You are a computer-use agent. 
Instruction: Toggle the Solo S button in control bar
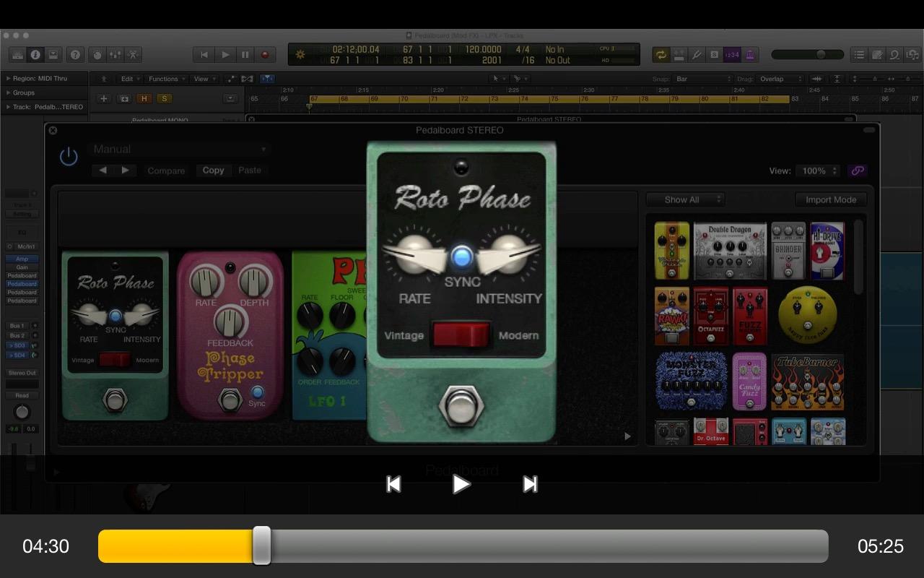(714, 55)
